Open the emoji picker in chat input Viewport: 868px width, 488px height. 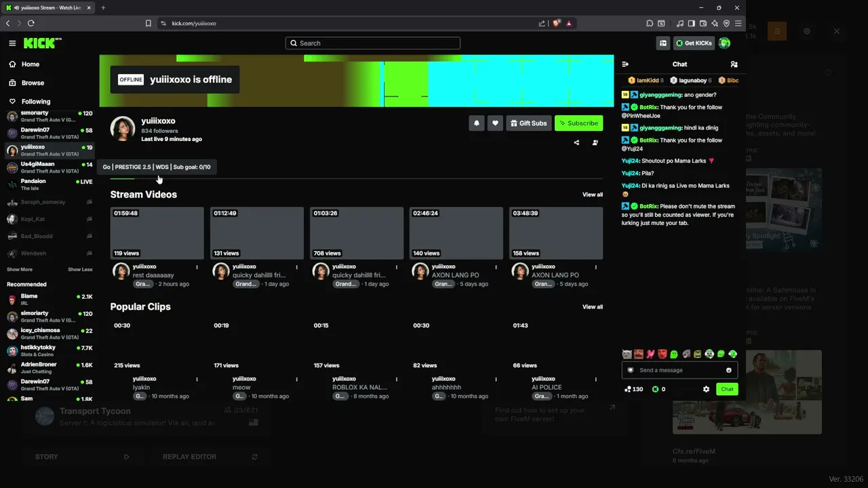pos(729,370)
